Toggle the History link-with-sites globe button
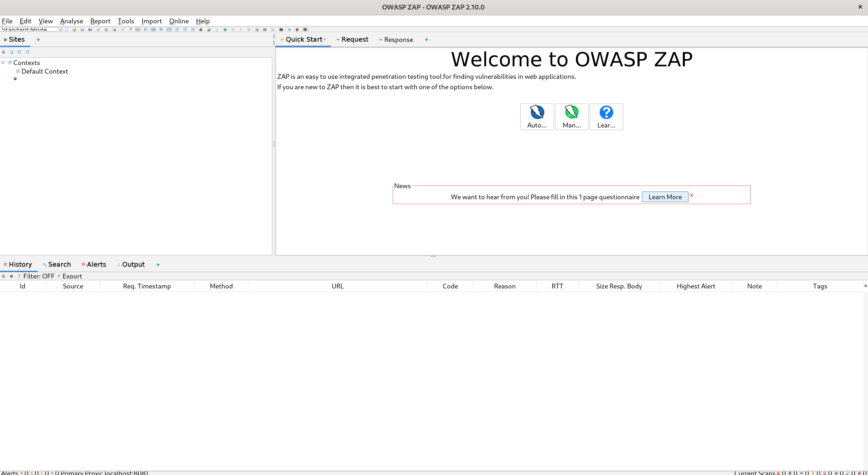 click(x=12, y=276)
